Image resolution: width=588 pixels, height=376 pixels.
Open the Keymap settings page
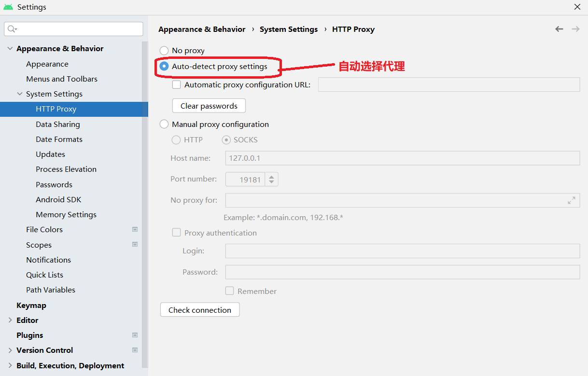coord(31,305)
